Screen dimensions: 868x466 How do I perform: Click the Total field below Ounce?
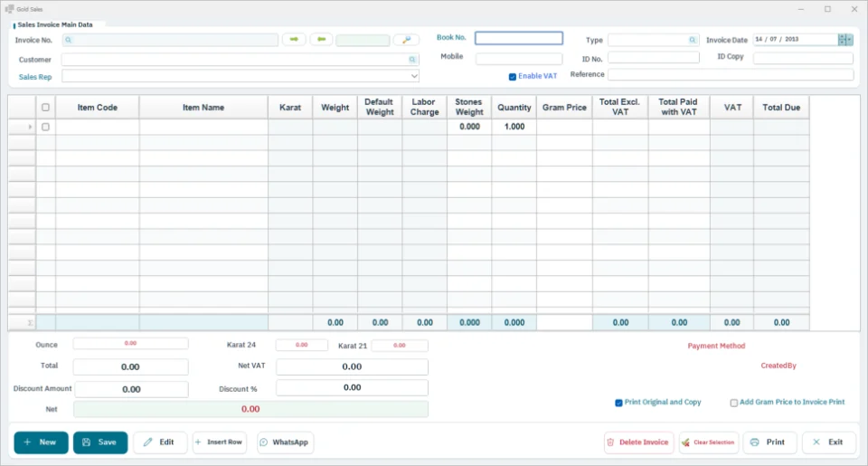pyautogui.click(x=130, y=366)
